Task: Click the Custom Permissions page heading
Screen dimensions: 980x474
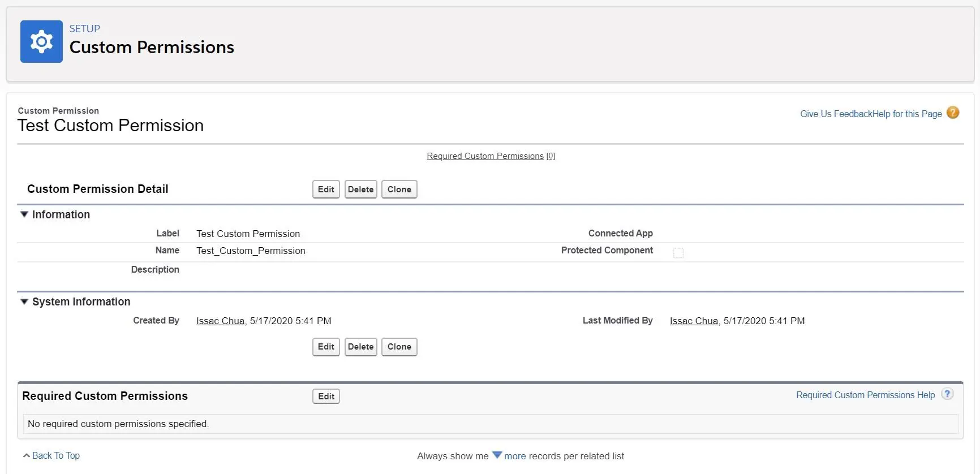Action: coord(152,47)
